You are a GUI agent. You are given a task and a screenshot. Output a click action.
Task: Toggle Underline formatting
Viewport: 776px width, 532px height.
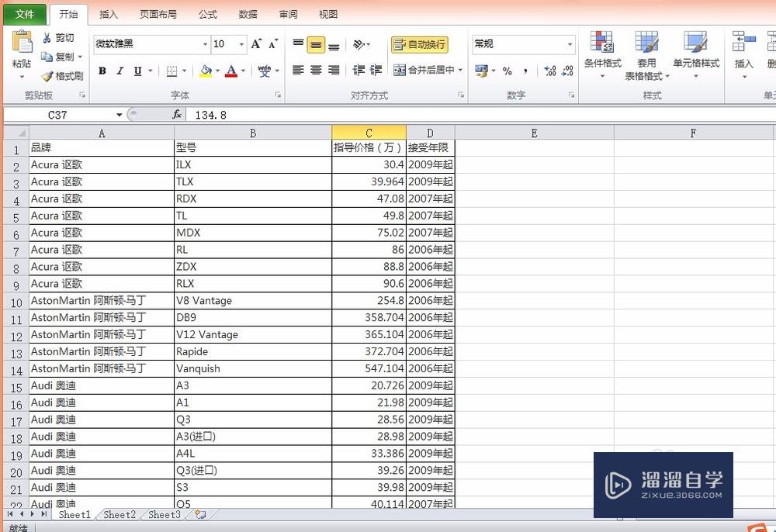[x=137, y=71]
